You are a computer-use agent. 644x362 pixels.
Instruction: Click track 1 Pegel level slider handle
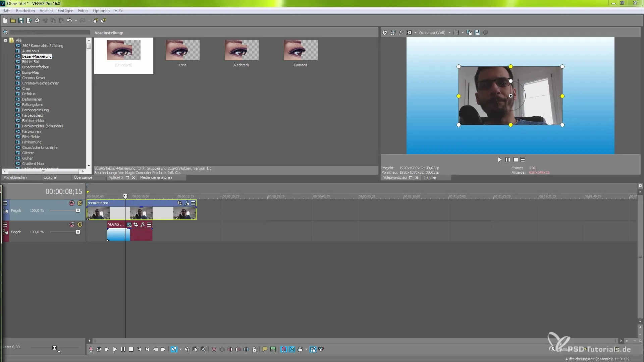click(x=78, y=210)
